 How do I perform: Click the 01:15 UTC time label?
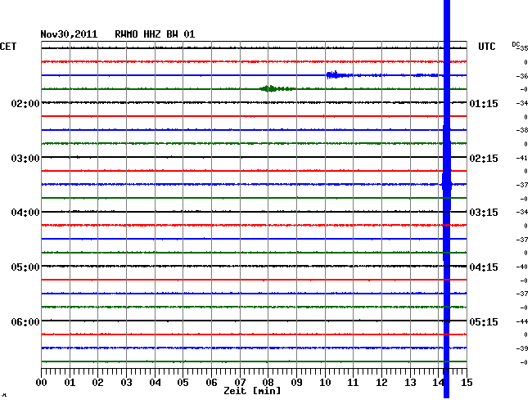484,103
